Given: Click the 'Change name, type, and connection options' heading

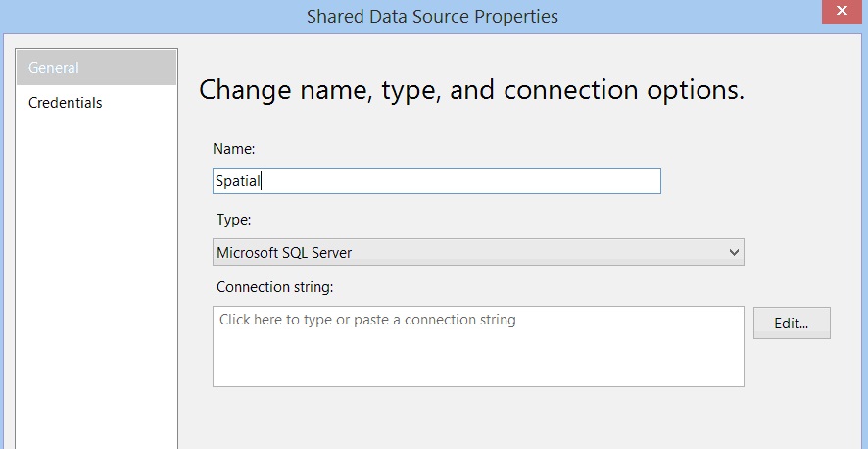Looking at the screenshot, I should click(471, 89).
